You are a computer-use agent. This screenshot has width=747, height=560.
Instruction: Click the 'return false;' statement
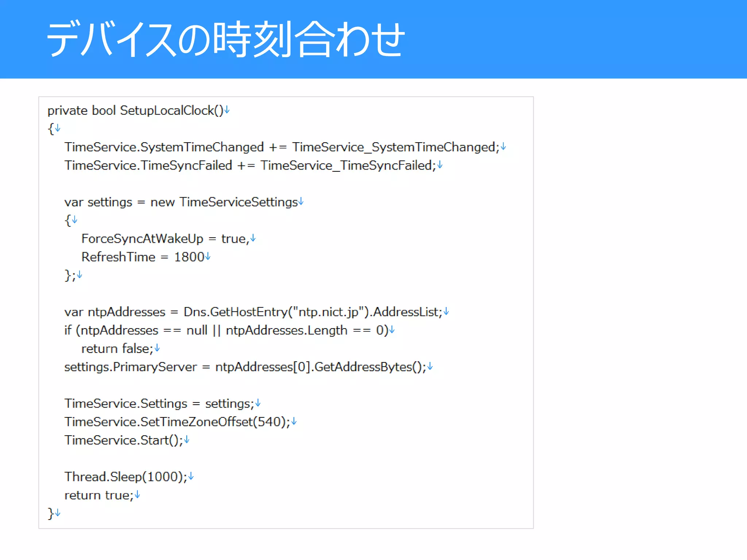pos(117,349)
